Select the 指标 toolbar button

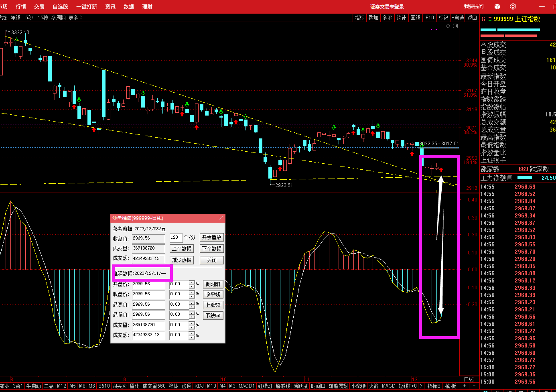tap(360, 18)
